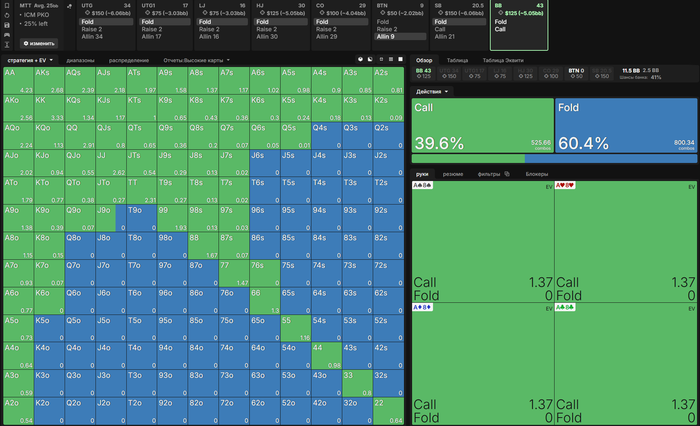The width and height of the screenshot is (700, 426).
Task: Switch to распределение tab
Action: pyautogui.click(x=129, y=60)
